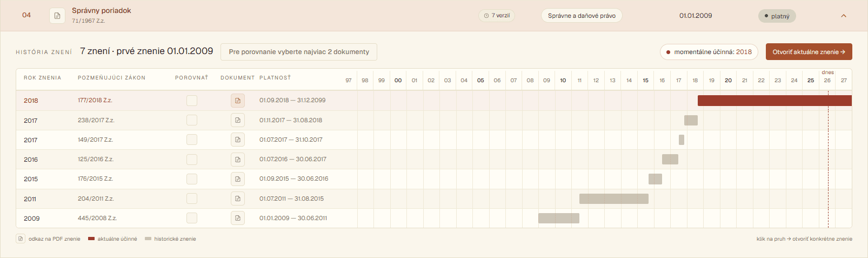Tick compare checkbox for 149/2017 Z.z.
The image size is (868, 258).
pyautogui.click(x=192, y=140)
